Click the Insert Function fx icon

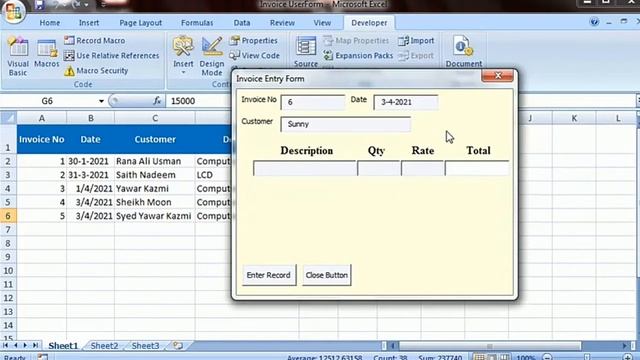pos(157,101)
